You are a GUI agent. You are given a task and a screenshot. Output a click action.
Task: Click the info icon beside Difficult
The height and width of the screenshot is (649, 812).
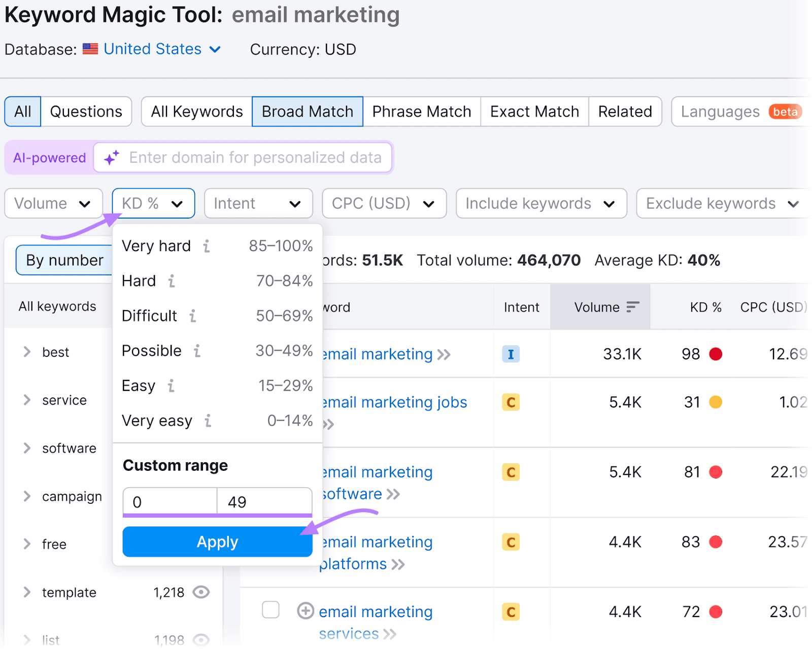point(193,316)
